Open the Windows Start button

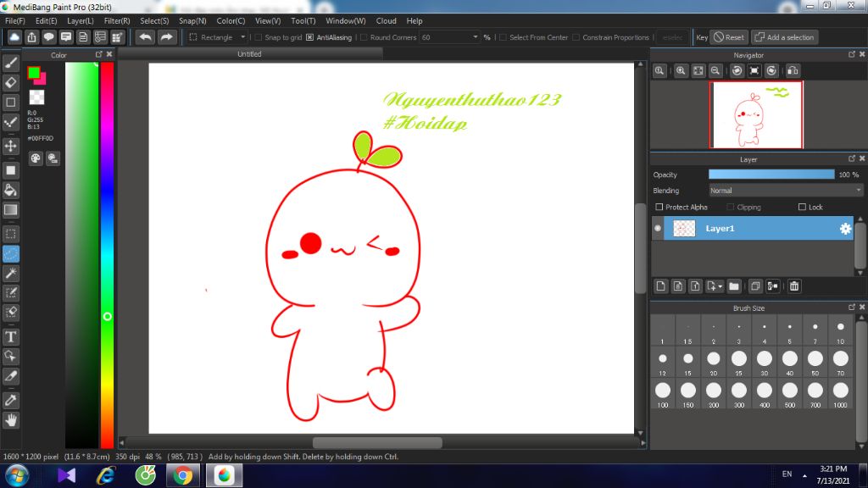(17, 476)
